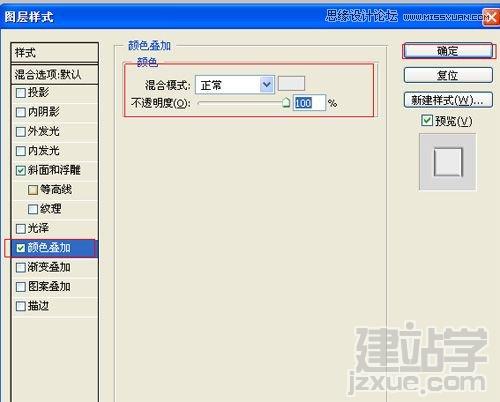Uncheck the 颜色叠加 color overlay checkbox

pos(21,248)
